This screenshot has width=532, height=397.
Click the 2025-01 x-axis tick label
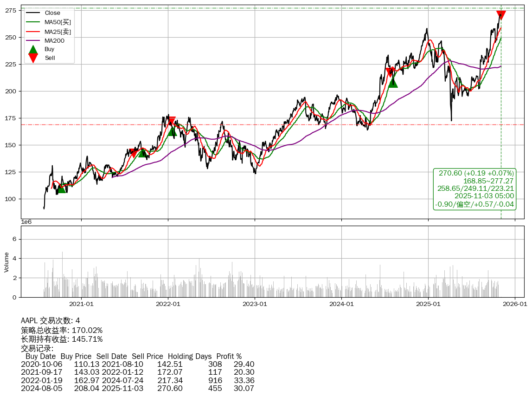pyautogui.click(x=428, y=304)
